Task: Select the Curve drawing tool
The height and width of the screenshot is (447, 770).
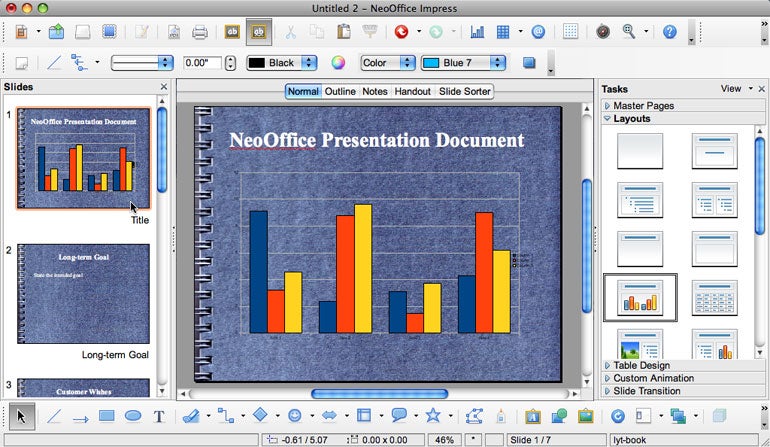Action: (191, 417)
